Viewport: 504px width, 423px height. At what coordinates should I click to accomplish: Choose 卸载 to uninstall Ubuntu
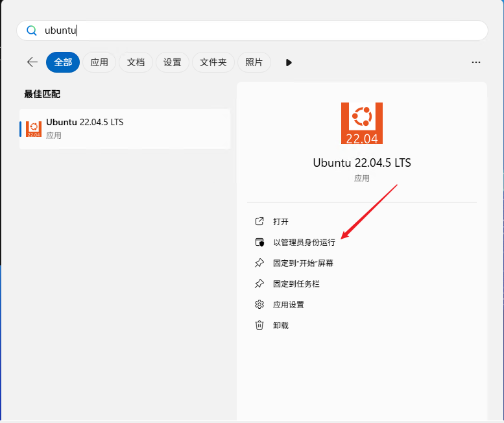(x=281, y=325)
